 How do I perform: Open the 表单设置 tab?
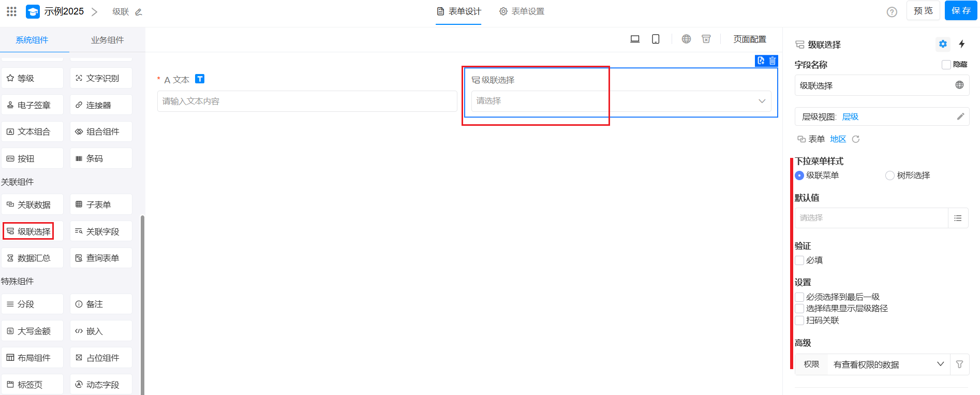tap(522, 11)
